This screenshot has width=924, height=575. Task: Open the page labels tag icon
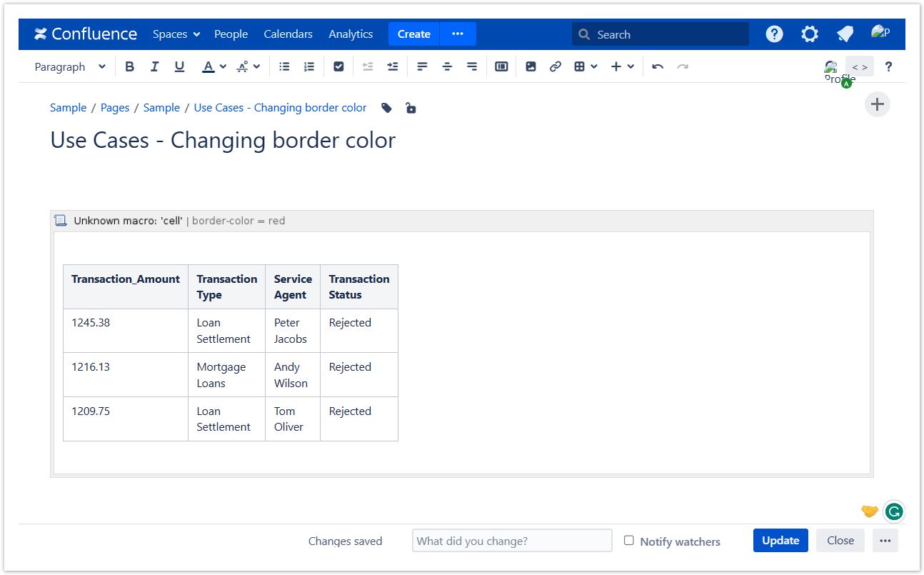pos(386,108)
